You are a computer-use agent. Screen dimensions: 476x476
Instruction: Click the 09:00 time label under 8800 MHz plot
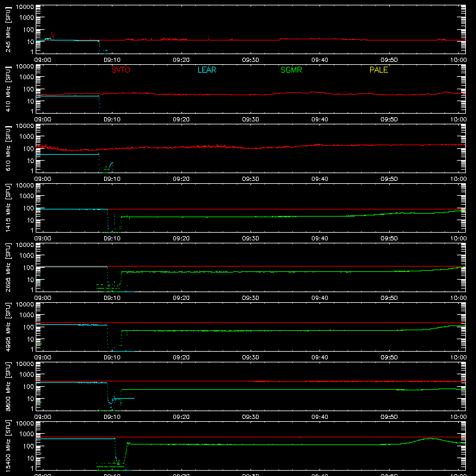click(x=43, y=417)
